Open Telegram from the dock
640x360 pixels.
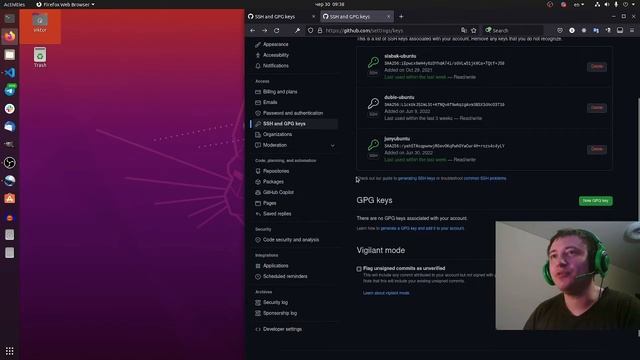[x=9, y=90]
